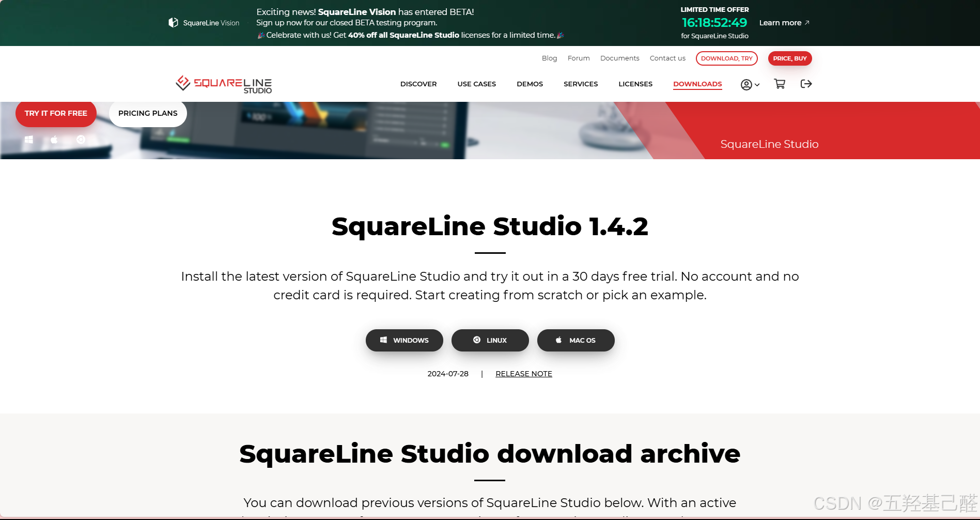980x520 pixels.
Task: Click TRY IT FOR FREE
Action: click(56, 113)
